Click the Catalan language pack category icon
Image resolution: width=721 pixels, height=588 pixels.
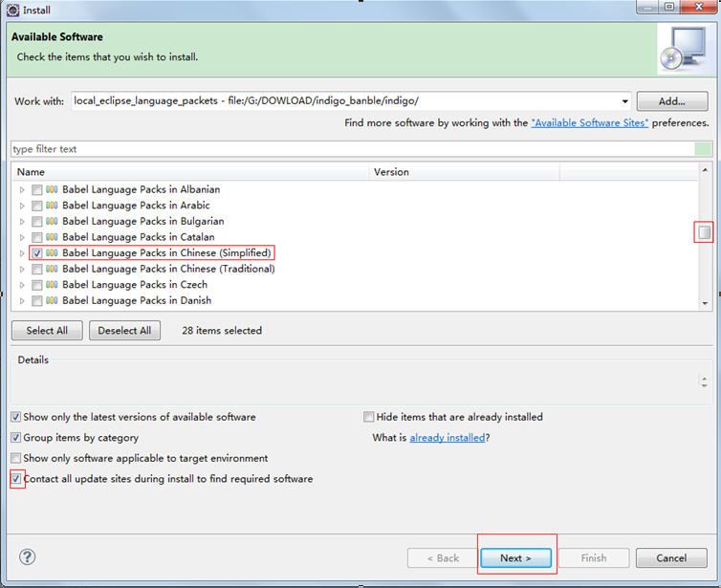tap(52, 237)
